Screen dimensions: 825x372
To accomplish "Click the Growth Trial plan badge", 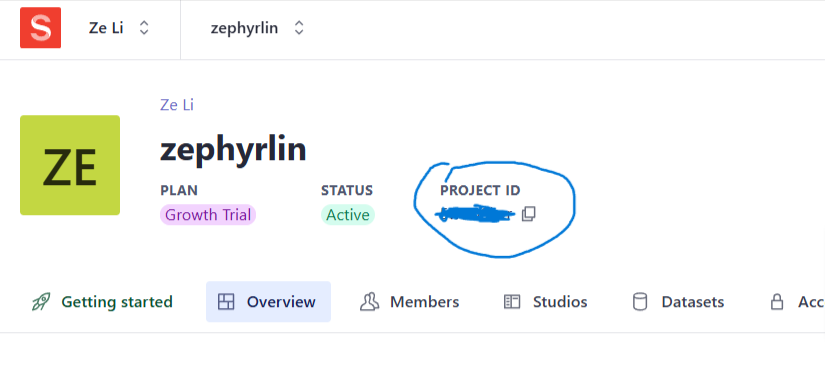I will click(208, 215).
